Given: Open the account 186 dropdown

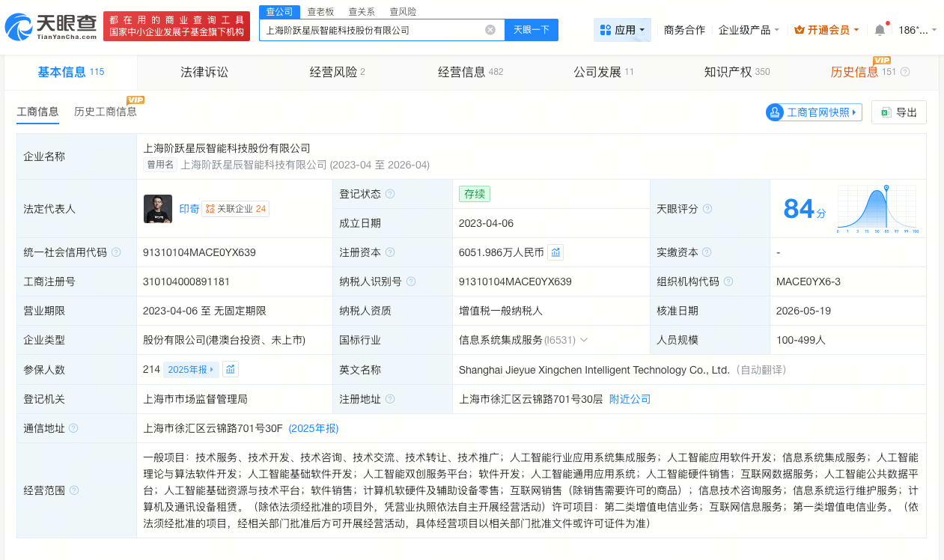Looking at the screenshot, I should pyautogui.click(x=917, y=30).
